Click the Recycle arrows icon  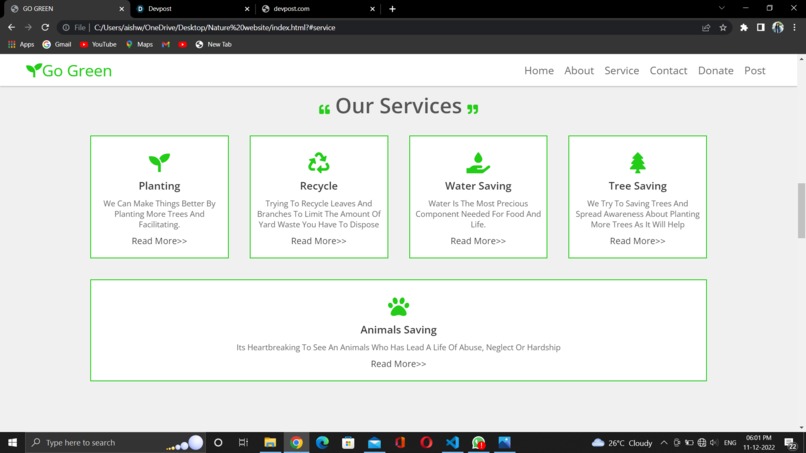pos(319,162)
